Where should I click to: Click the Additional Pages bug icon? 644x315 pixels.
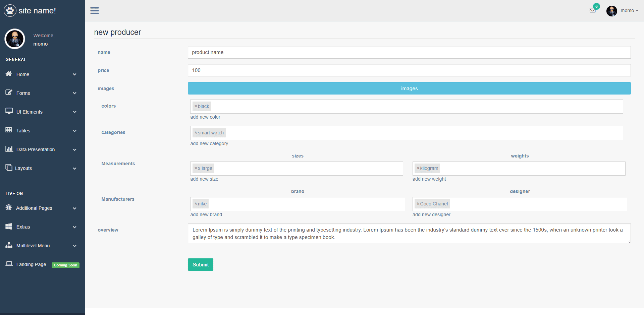(x=9, y=207)
